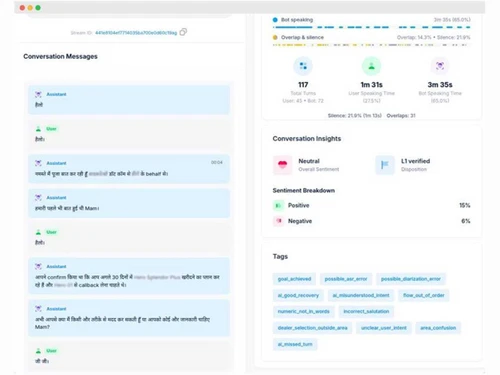500x375 pixels.
Task: Click the Sentiment Breakdown label
Action: pos(304,190)
